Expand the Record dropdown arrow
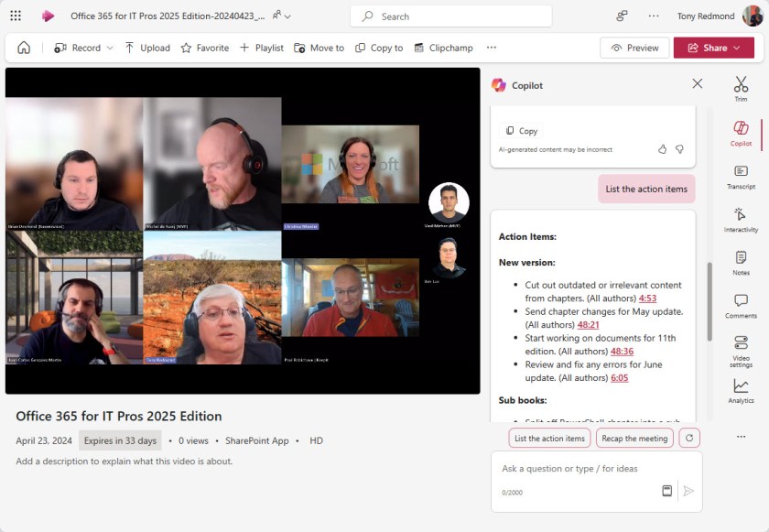The height and width of the screenshot is (532, 769). pos(110,48)
